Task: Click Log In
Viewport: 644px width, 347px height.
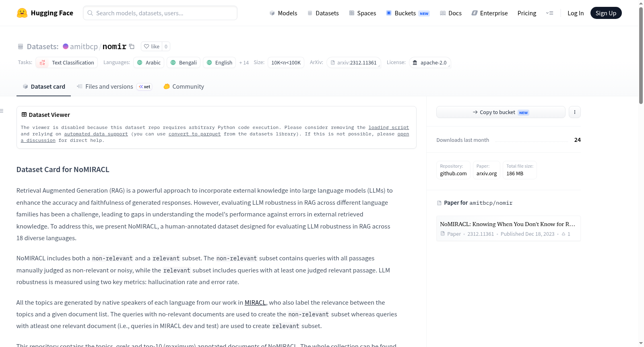Action: [576, 13]
